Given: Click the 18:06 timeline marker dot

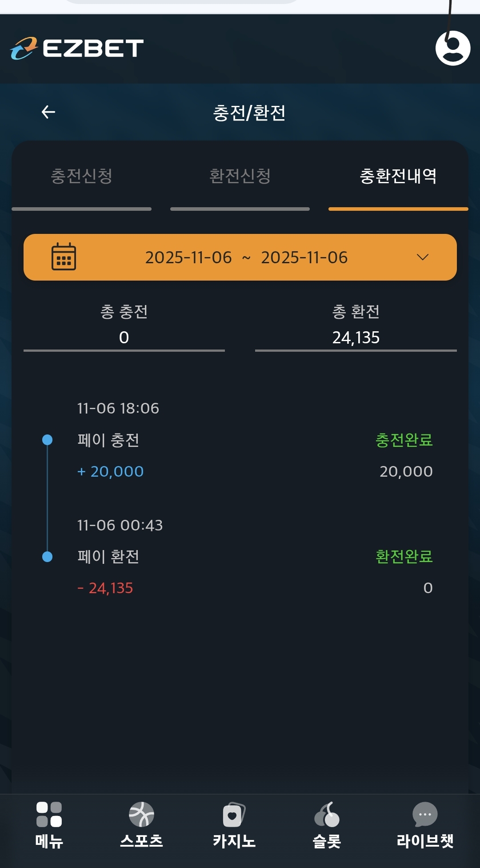Looking at the screenshot, I should [47, 440].
